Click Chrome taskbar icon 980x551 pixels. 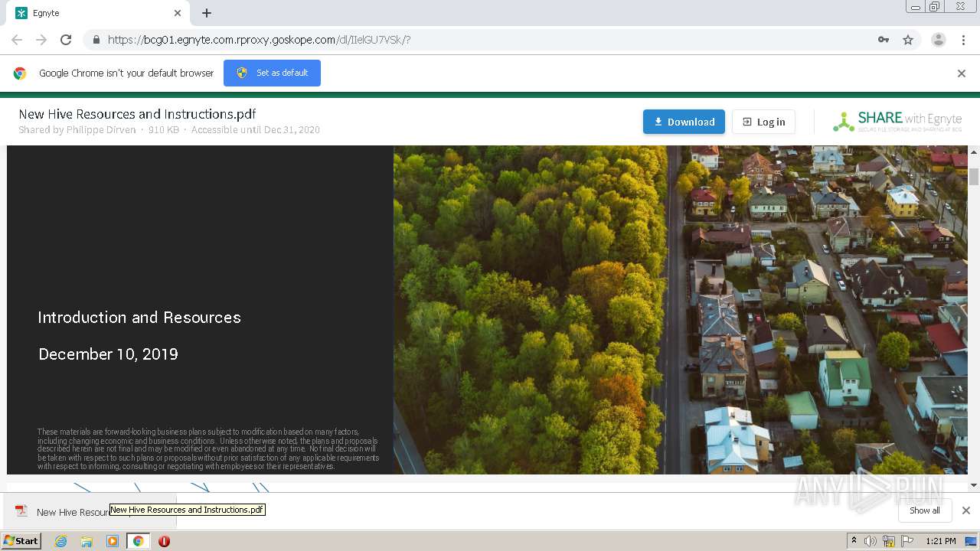(139, 541)
